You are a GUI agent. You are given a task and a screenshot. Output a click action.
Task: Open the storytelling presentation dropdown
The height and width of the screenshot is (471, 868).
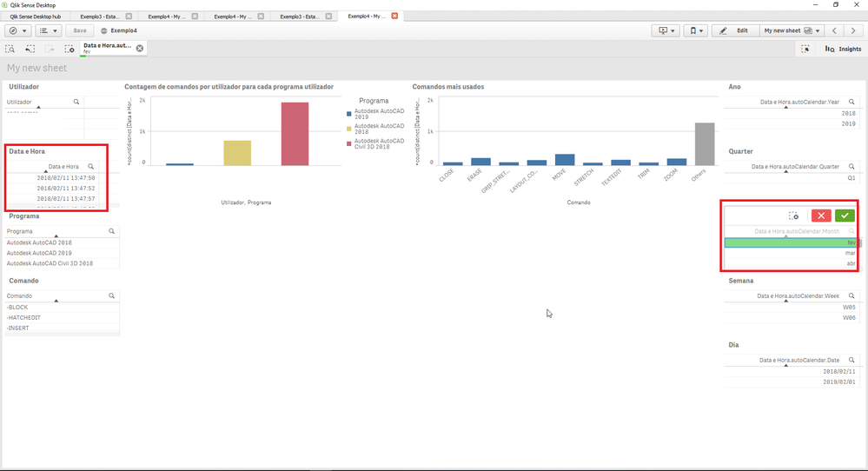coord(666,31)
